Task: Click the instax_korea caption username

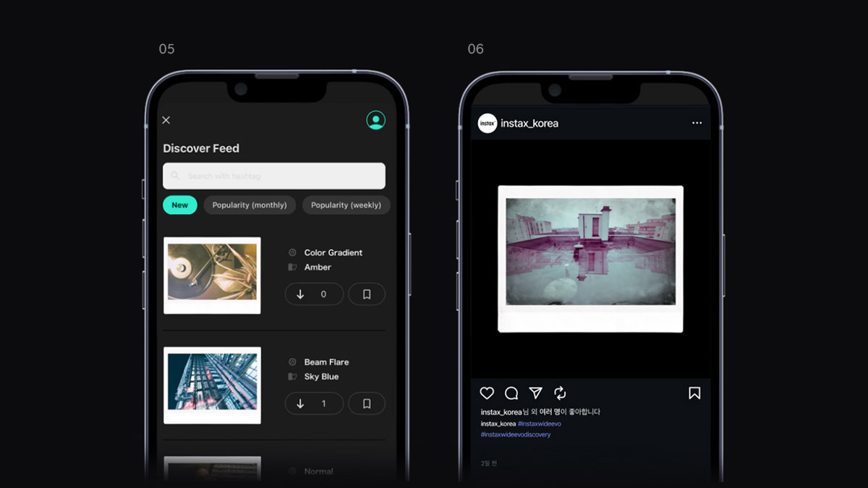Action: point(498,424)
